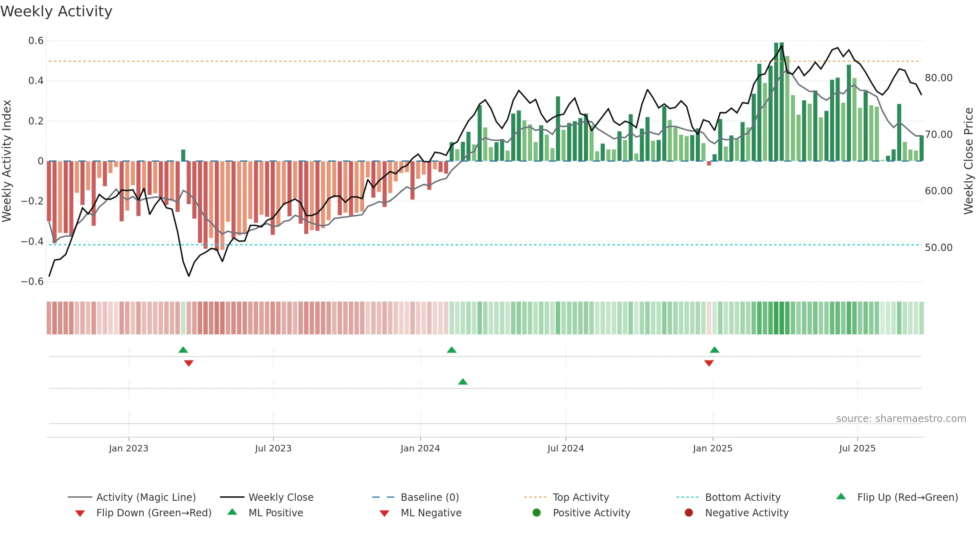The image size is (980, 551).
Task: Click the Jan 2023 x-axis label
Action: point(129,448)
